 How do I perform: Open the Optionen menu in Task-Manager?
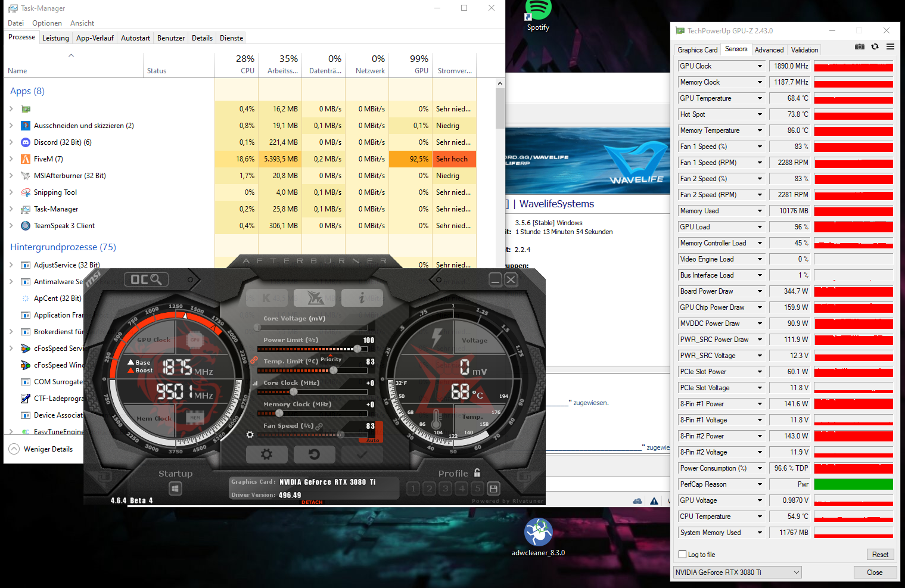(x=47, y=23)
